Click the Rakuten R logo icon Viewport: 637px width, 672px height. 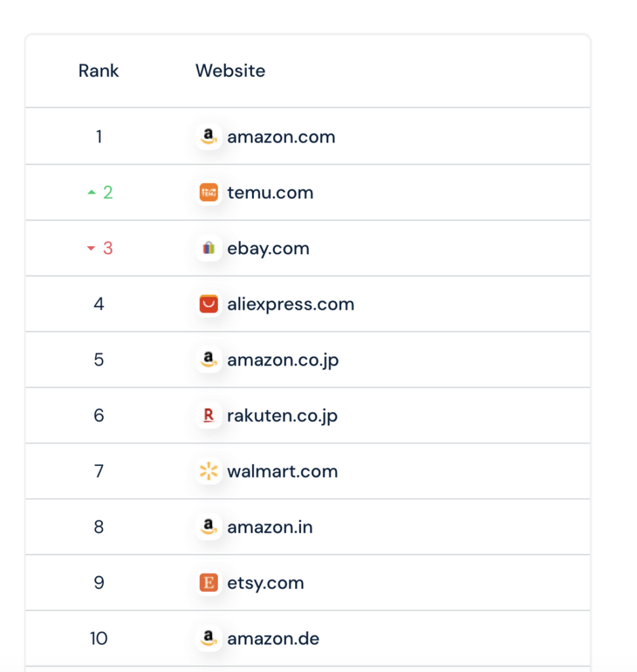(x=209, y=415)
